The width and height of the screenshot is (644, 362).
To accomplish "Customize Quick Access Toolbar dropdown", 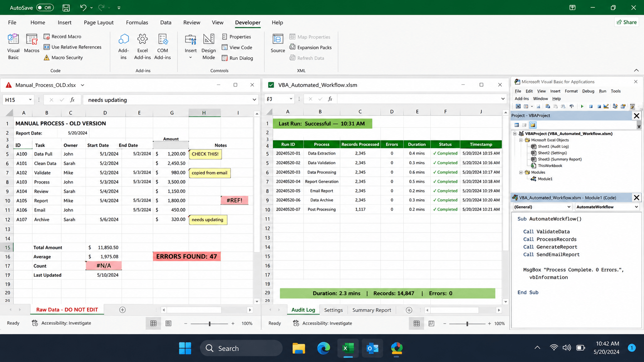I will tap(119, 8).
